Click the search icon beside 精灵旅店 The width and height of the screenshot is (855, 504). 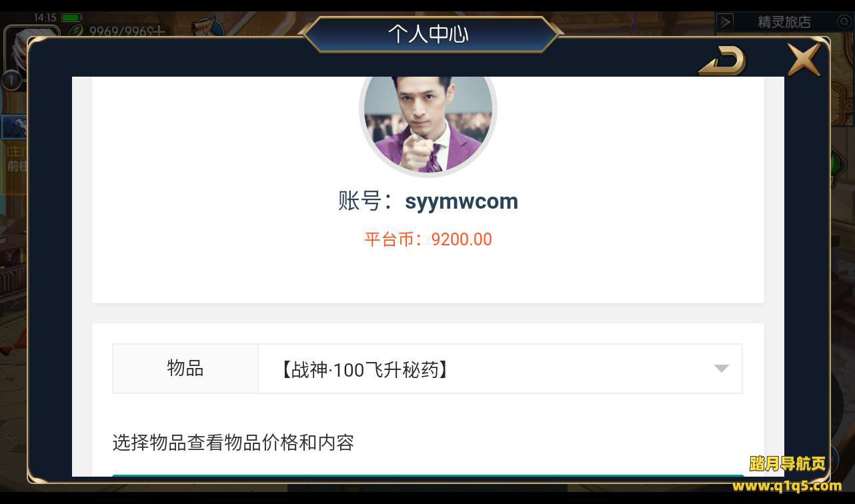pos(844,22)
